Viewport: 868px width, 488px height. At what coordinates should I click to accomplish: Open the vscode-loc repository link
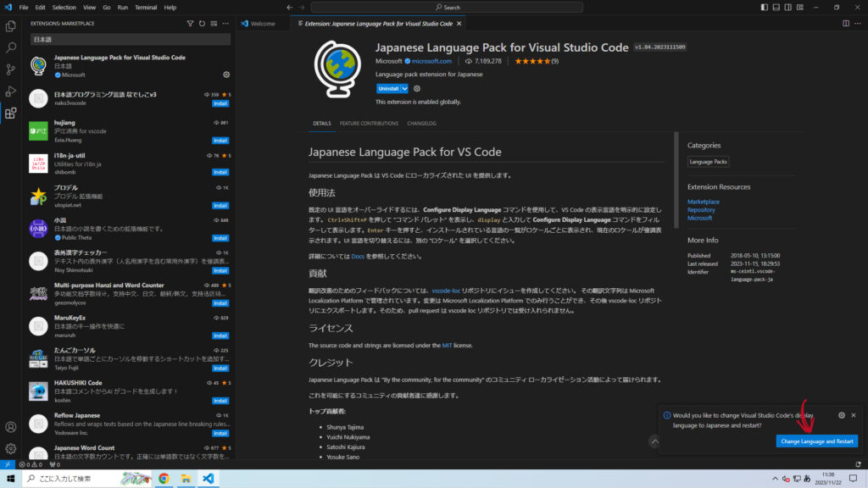tap(446, 291)
